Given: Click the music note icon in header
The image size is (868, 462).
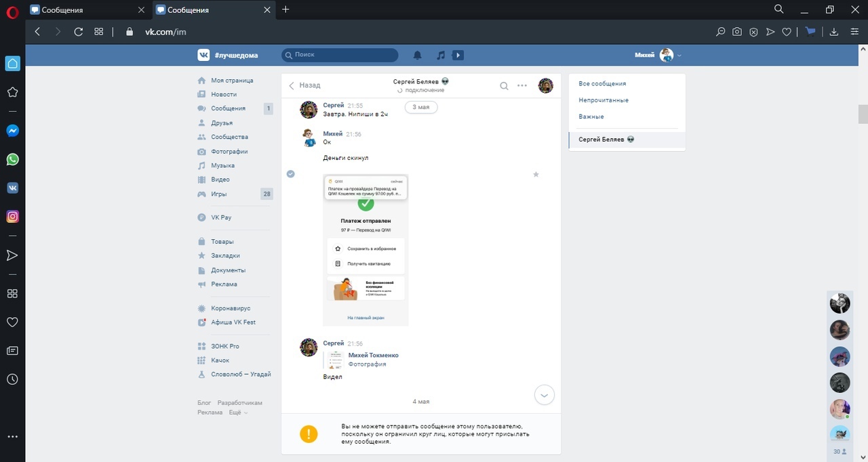Looking at the screenshot, I should 441,55.
